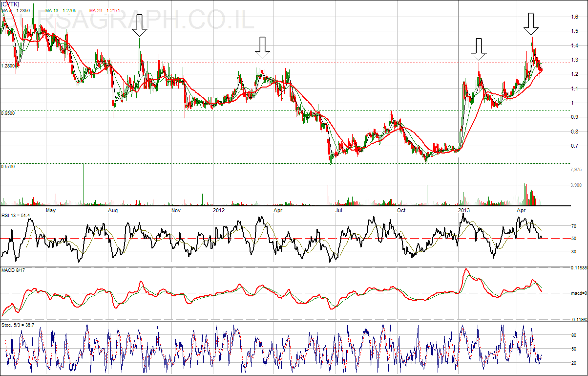The image size is (588, 376).
Task: Click the Jul date label
Action: click(x=338, y=211)
